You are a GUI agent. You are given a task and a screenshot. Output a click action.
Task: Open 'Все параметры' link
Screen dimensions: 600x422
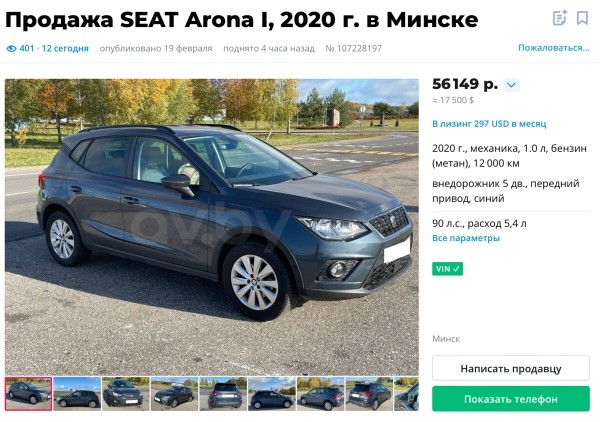click(466, 238)
